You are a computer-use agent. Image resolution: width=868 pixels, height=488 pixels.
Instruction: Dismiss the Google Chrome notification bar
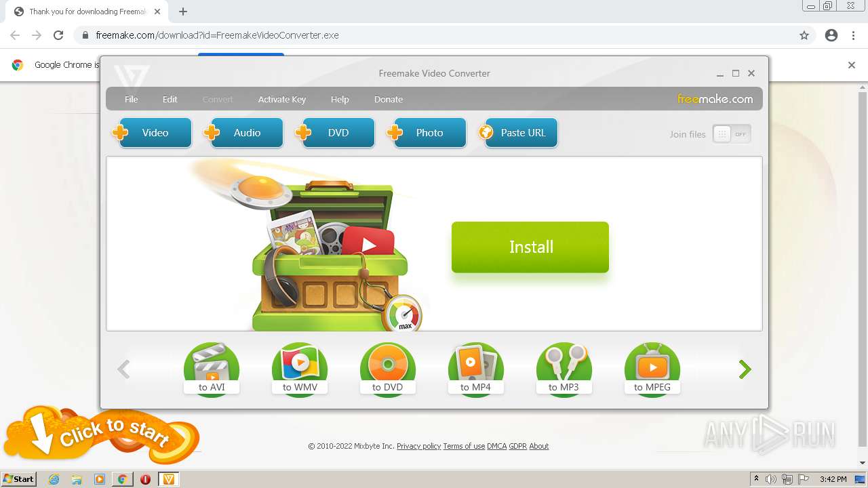pos(852,65)
